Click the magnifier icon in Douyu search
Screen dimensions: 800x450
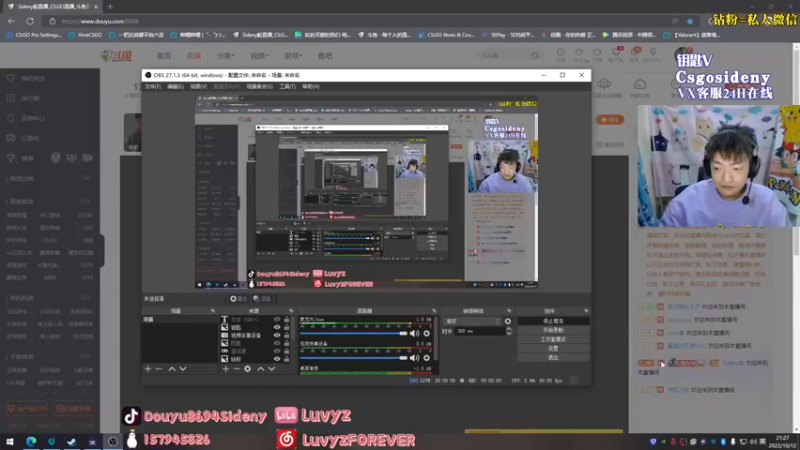click(535, 56)
